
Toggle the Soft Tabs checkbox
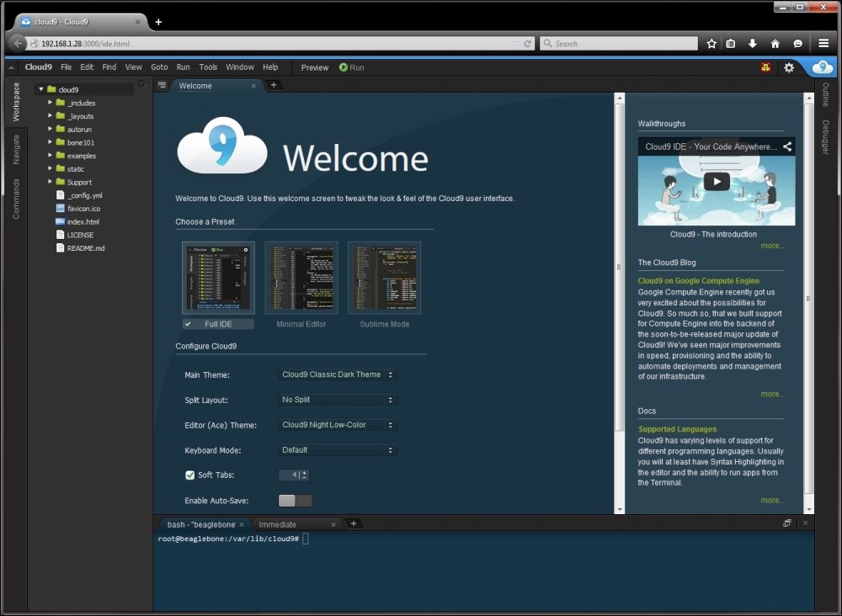click(x=190, y=475)
